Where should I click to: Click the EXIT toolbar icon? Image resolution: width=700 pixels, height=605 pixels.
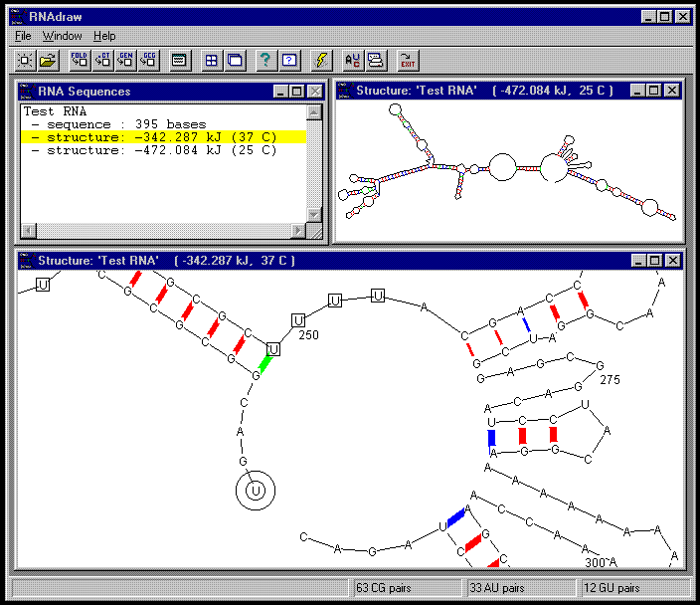click(x=408, y=60)
